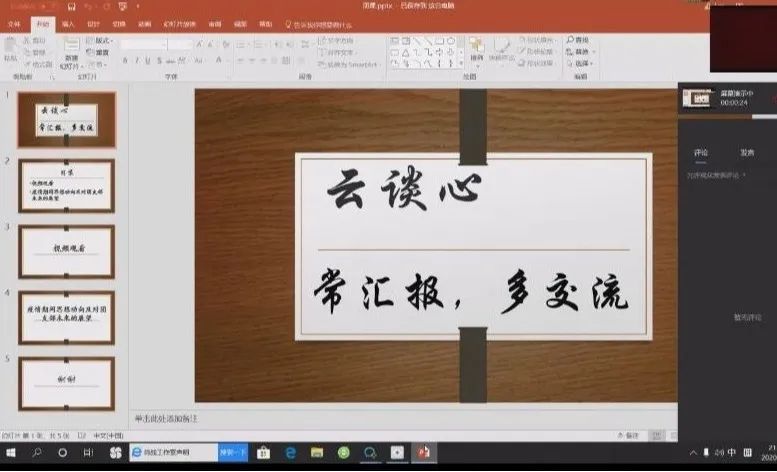Click the Find (查找) magnifier icon
This screenshot has height=472, width=777.
coord(574,40)
